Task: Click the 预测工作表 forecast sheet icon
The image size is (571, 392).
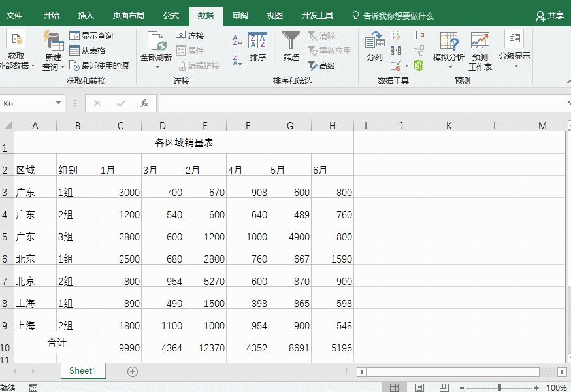Action: [480, 51]
